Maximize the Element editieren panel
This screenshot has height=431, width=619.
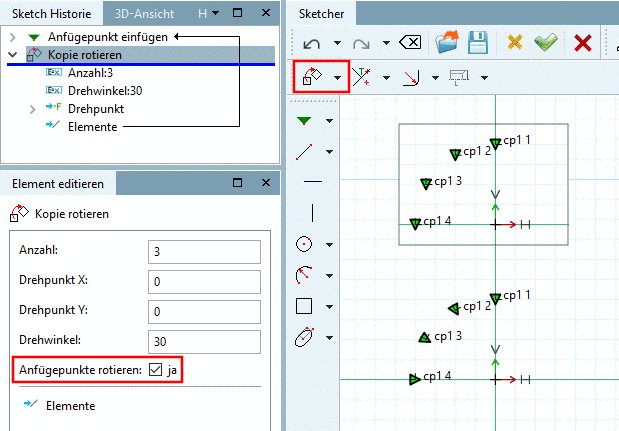click(237, 183)
